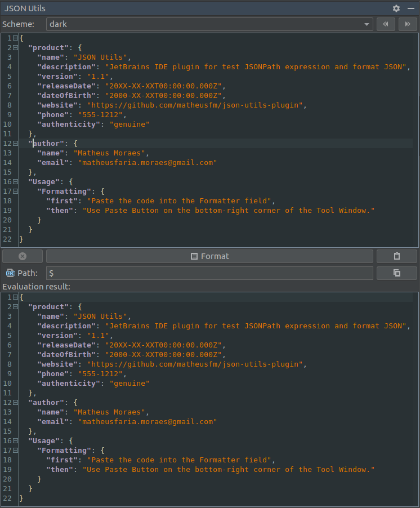Collapse the "Formatting" block in the formatter editor
The width and height of the screenshot is (420, 508).
pos(15,191)
